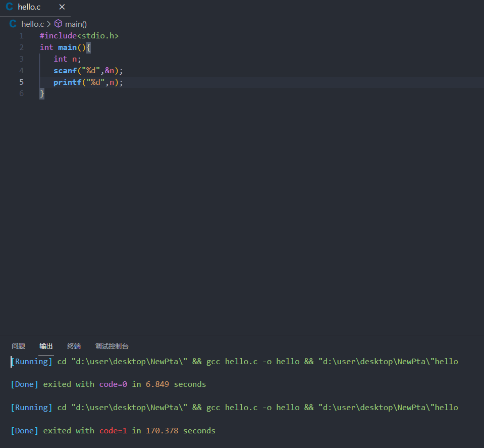
Task: Place cursor on the scanf function call
Action: (x=65, y=70)
